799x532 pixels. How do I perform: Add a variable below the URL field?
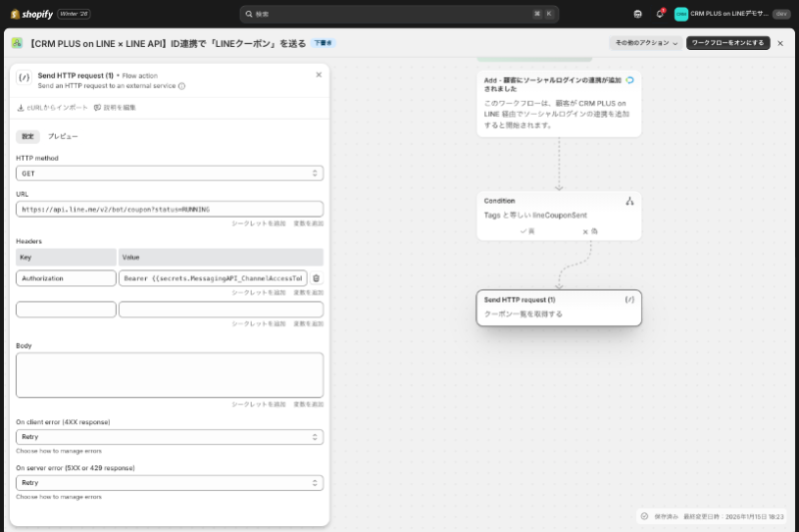click(x=309, y=224)
